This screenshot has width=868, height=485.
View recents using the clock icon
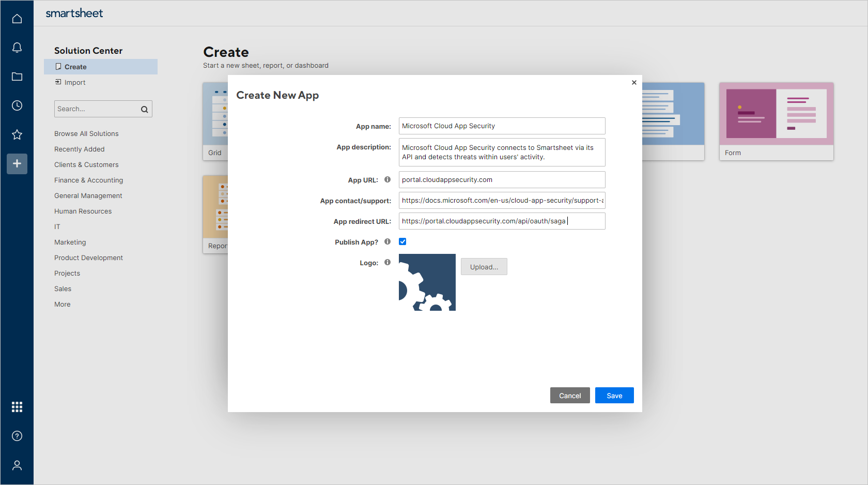[17, 105]
